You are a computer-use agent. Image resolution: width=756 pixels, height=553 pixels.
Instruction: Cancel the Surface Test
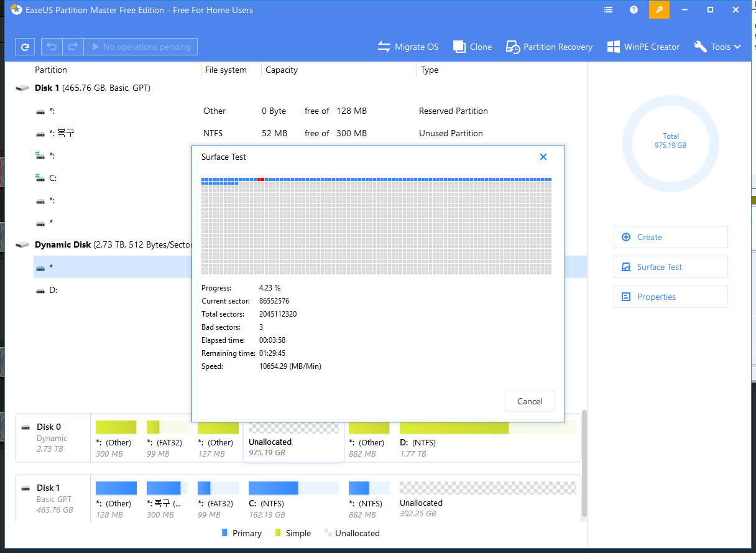click(x=530, y=401)
